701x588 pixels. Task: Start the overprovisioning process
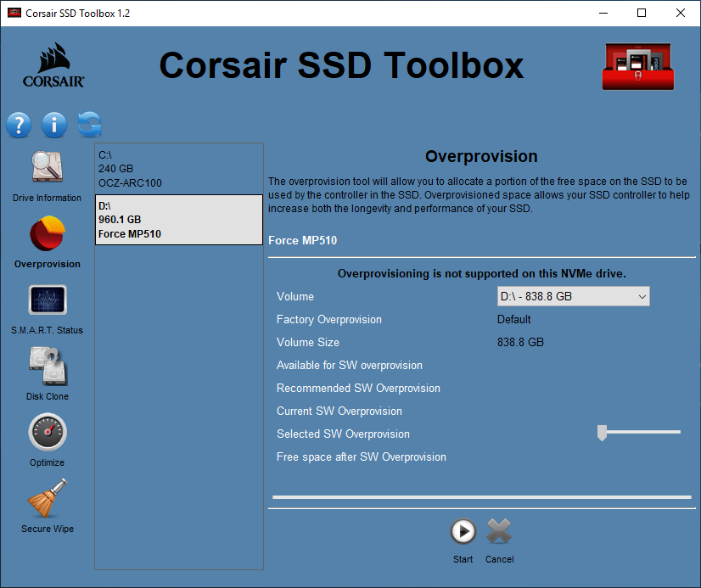pos(463,532)
